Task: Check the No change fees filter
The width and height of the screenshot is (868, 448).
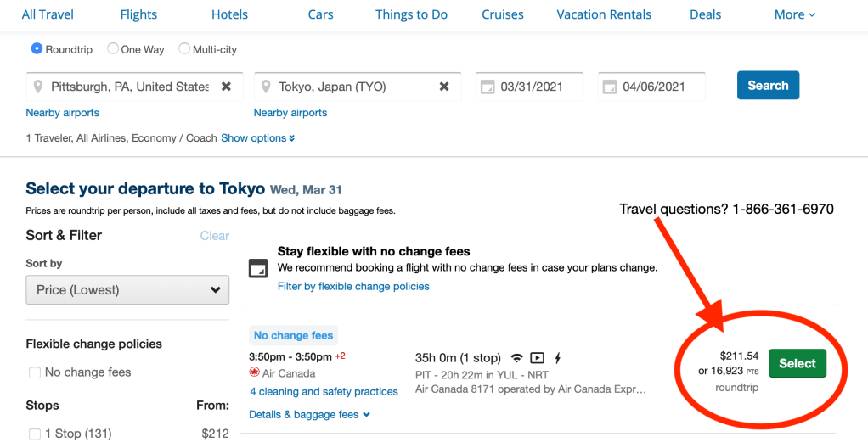Action: [x=35, y=372]
